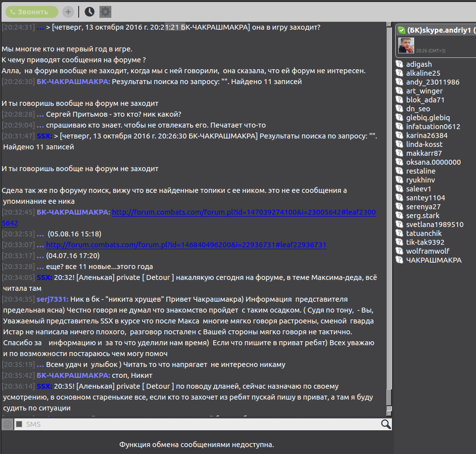Select participant name serg.stark
This screenshot has height=454, width=476.
423,216
